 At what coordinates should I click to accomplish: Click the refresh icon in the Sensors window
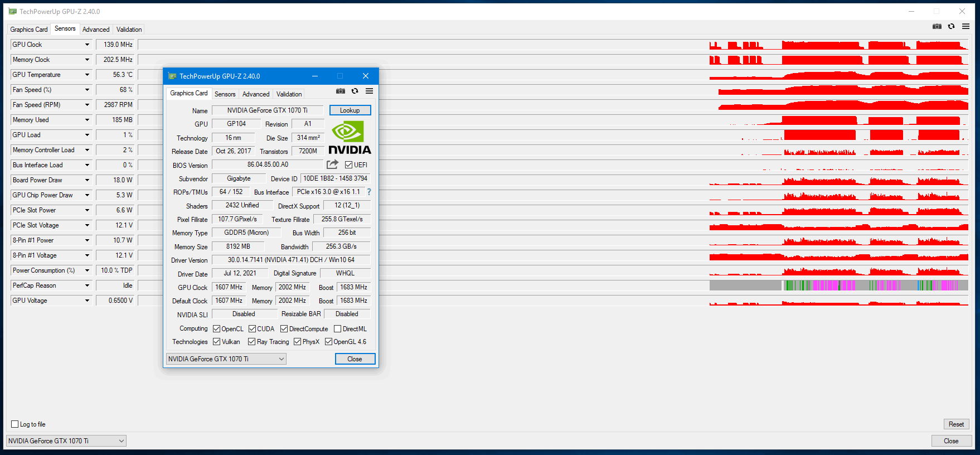tap(951, 26)
